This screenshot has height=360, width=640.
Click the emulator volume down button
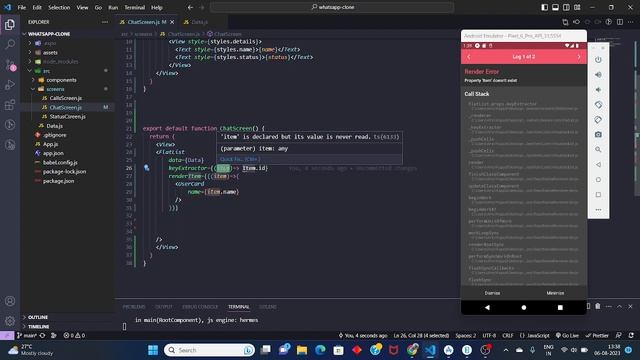pyautogui.click(x=598, y=90)
